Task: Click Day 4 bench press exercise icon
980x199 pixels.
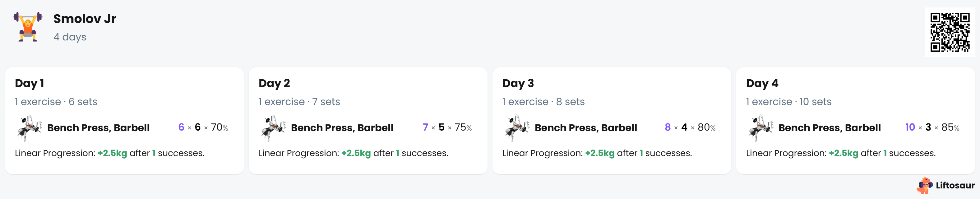Action: pos(761,128)
